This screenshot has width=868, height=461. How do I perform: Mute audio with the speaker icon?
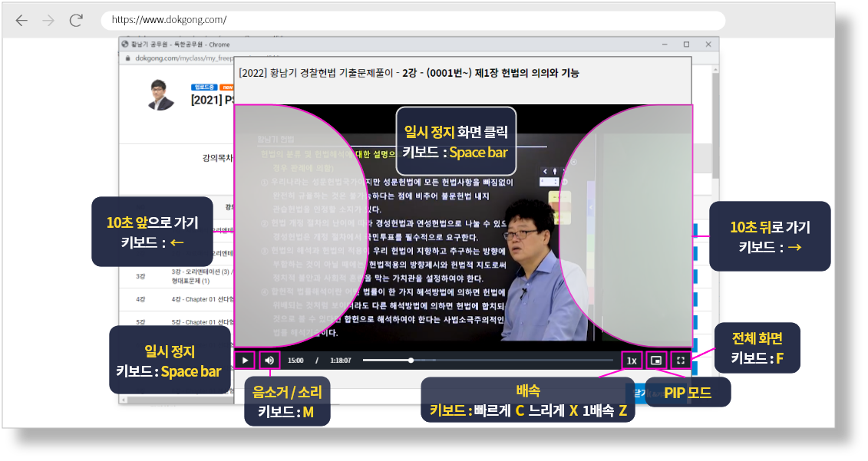tap(269, 361)
